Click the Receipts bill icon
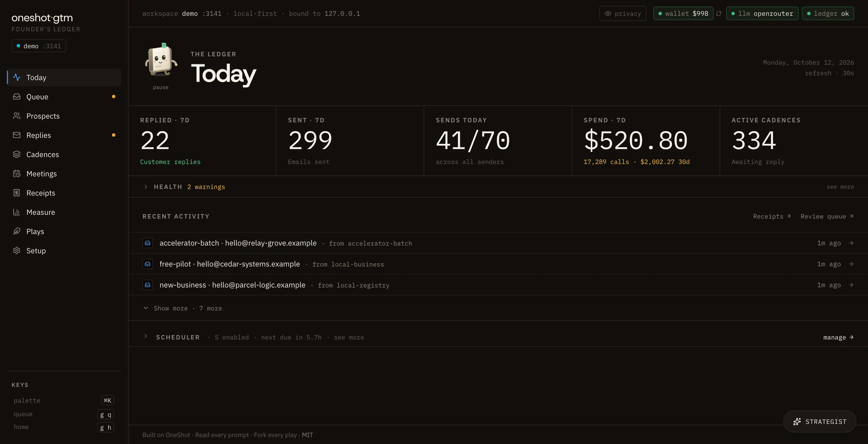The height and width of the screenshot is (444, 868). pyautogui.click(x=17, y=192)
